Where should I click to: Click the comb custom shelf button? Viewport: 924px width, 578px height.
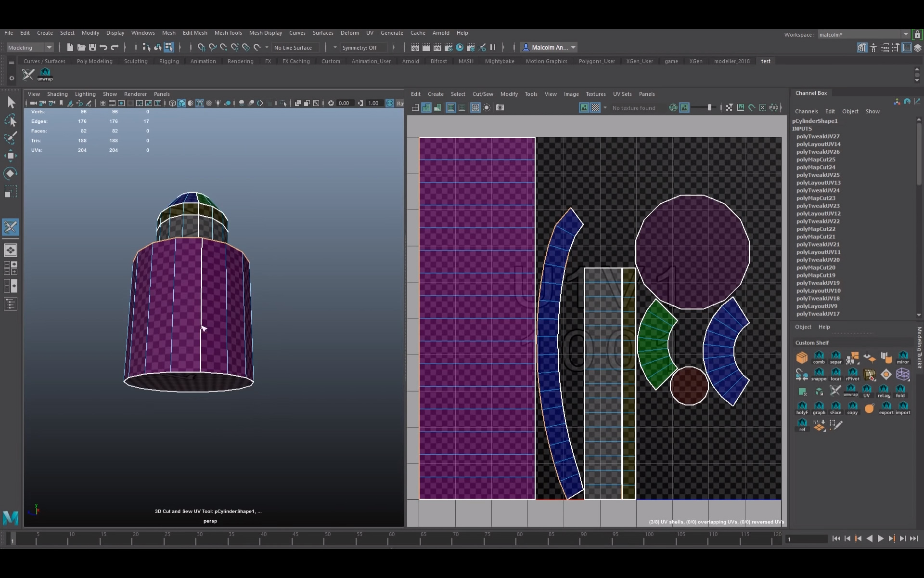819,357
